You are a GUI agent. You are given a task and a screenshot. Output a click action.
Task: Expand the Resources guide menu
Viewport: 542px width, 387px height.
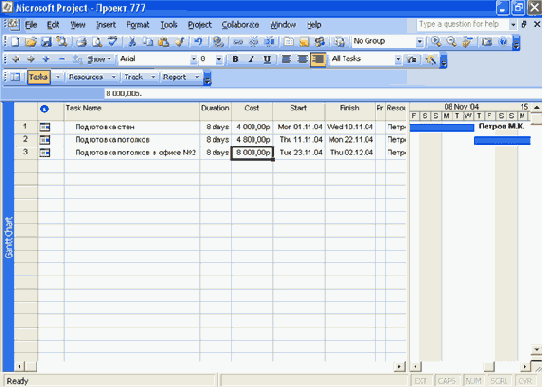tap(113, 77)
